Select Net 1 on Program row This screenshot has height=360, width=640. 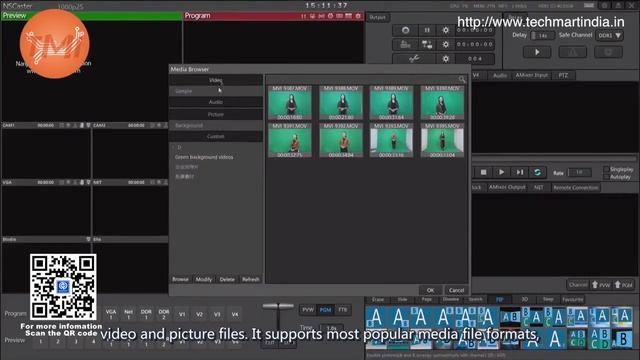click(x=128, y=314)
